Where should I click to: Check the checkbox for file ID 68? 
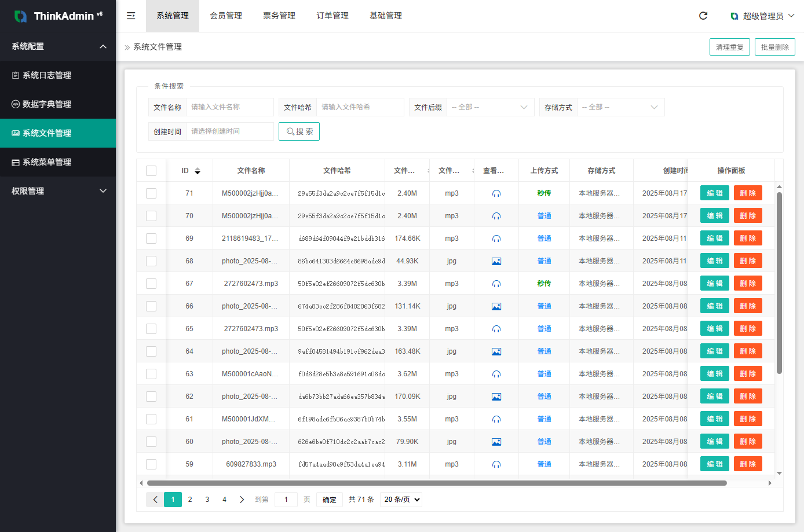click(151, 261)
